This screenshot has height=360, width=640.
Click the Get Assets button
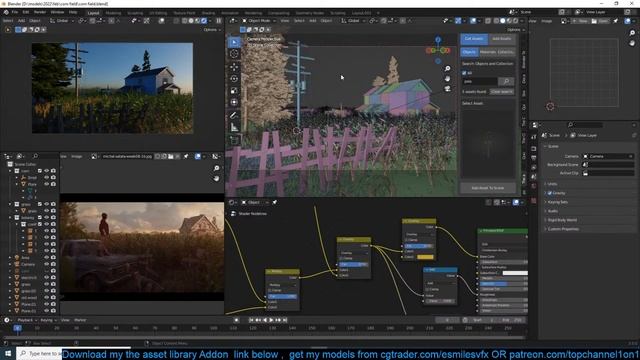[x=474, y=39]
